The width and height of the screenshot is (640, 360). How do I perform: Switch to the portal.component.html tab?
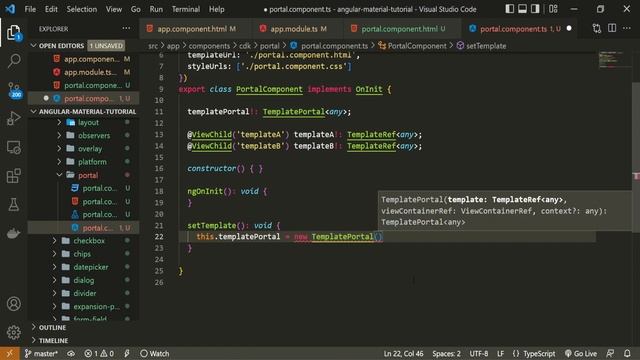[402, 29]
